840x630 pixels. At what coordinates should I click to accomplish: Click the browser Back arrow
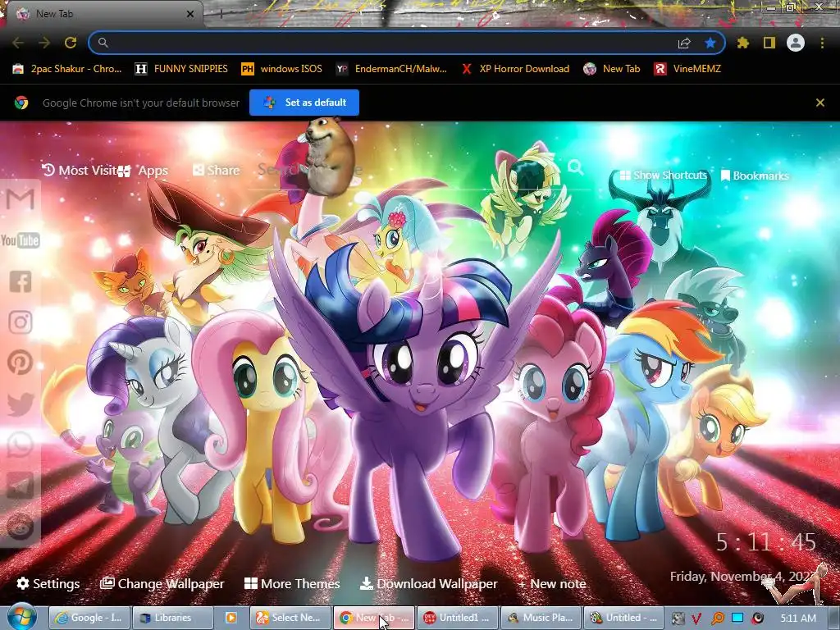coord(18,43)
